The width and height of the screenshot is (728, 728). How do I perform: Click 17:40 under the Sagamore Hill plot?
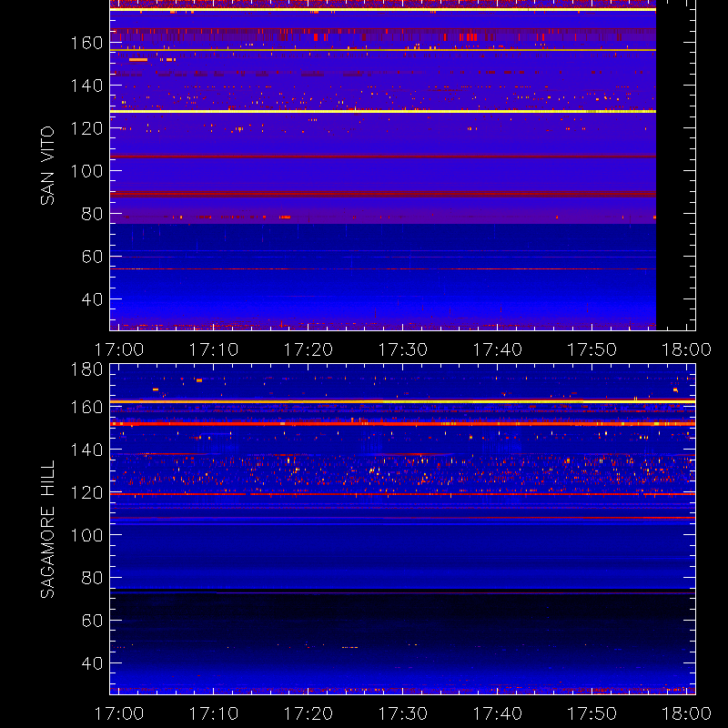click(x=498, y=713)
